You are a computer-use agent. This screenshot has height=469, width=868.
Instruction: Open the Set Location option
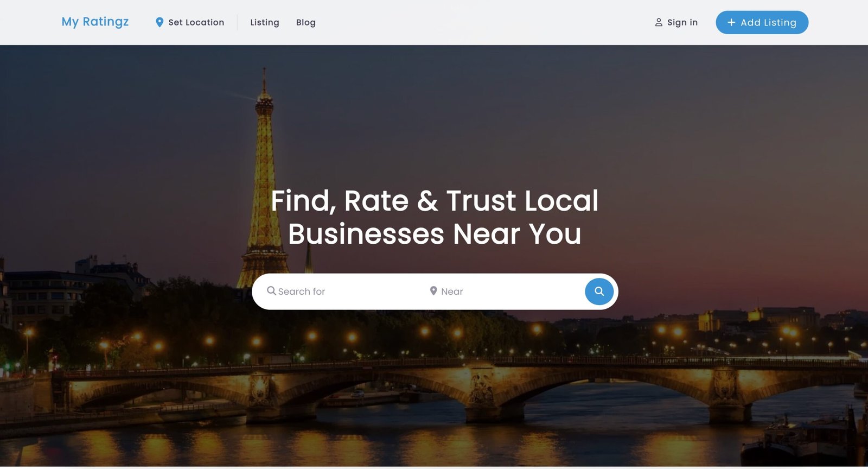click(x=196, y=22)
